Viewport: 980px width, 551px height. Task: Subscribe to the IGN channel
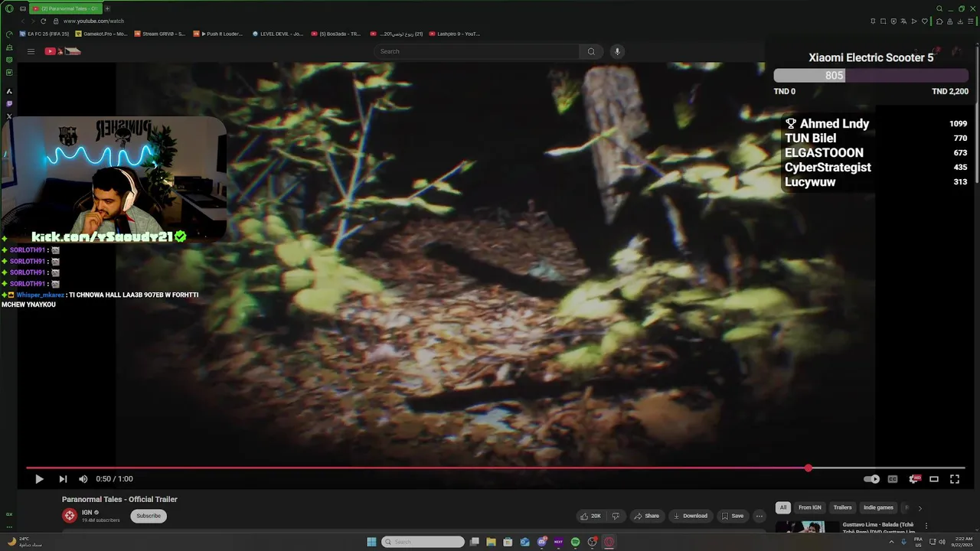click(x=149, y=516)
